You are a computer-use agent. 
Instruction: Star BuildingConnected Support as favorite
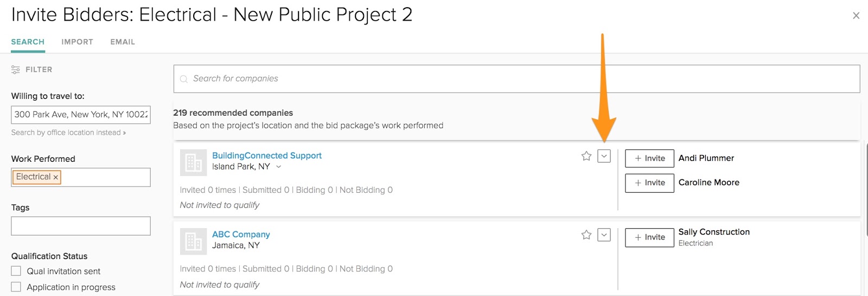pos(586,156)
